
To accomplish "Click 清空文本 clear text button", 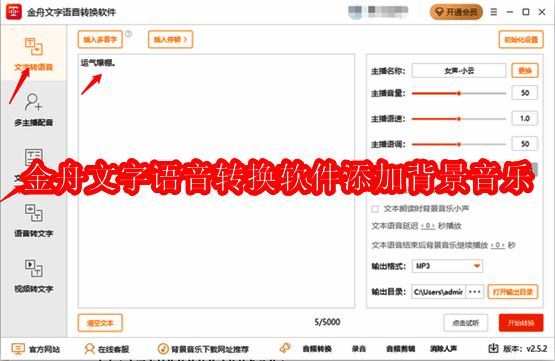I will click(100, 323).
